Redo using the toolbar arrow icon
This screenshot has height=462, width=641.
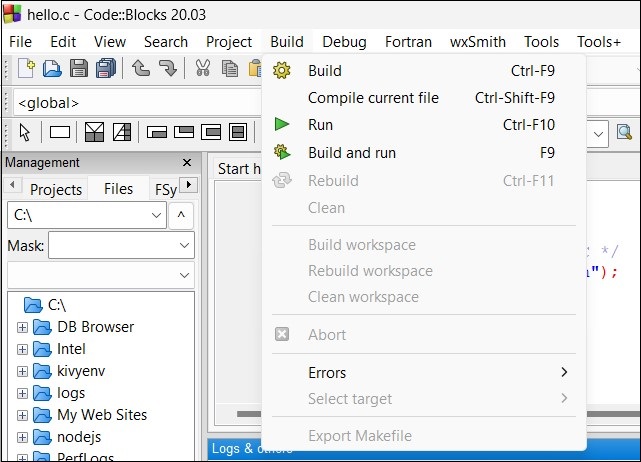[x=167, y=68]
